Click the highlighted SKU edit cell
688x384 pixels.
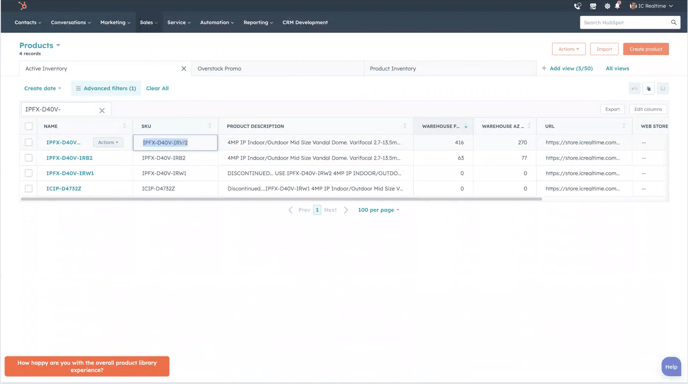pos(175,143)
